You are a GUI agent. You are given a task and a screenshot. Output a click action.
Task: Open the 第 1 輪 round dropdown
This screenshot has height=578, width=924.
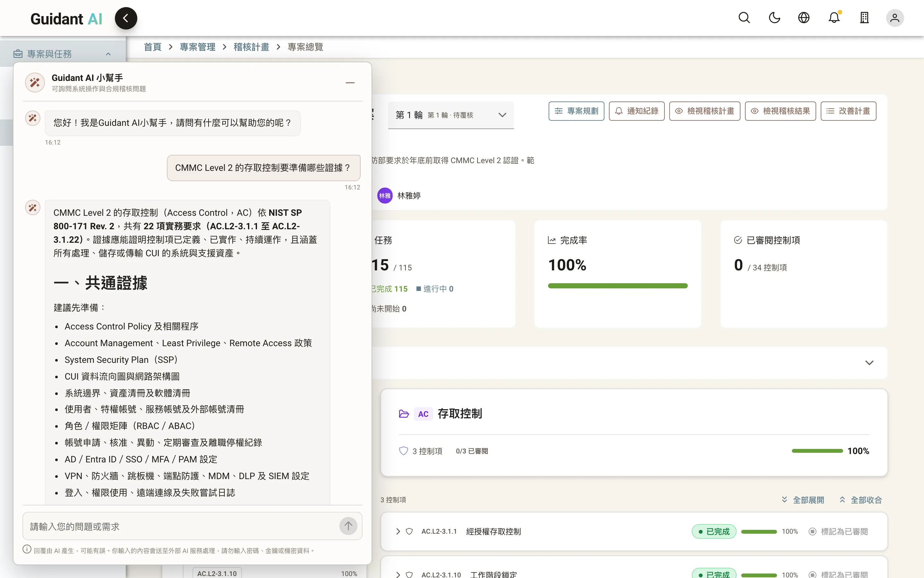tap(450, 115)
